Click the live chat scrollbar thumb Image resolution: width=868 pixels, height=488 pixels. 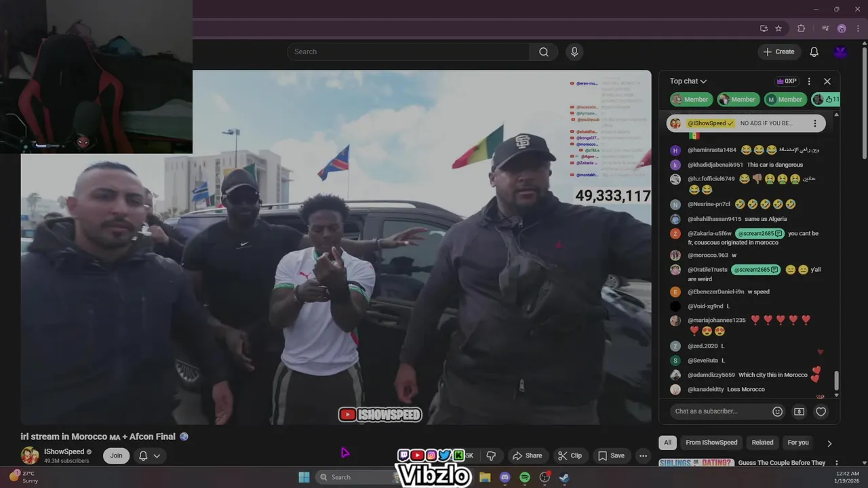836,380
